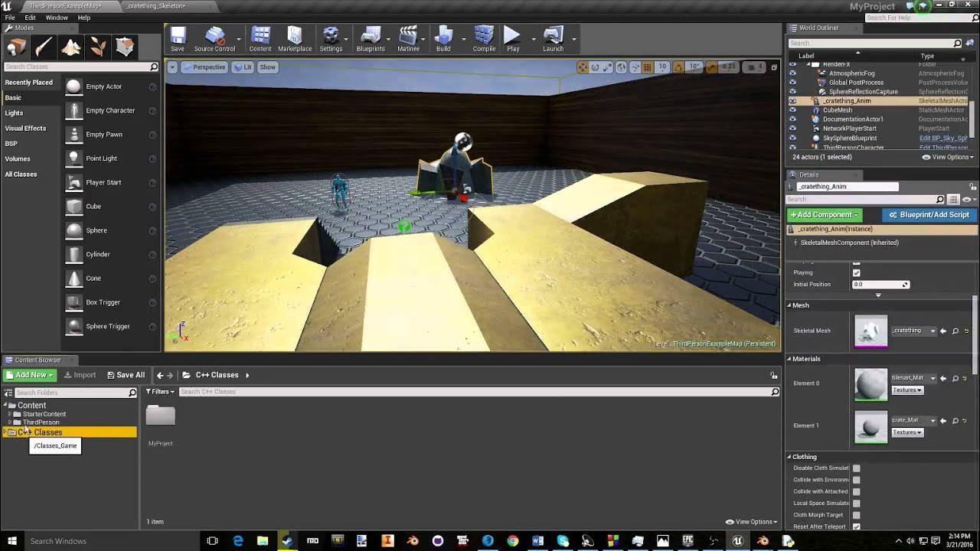Open the File menu

click(10, 18)
